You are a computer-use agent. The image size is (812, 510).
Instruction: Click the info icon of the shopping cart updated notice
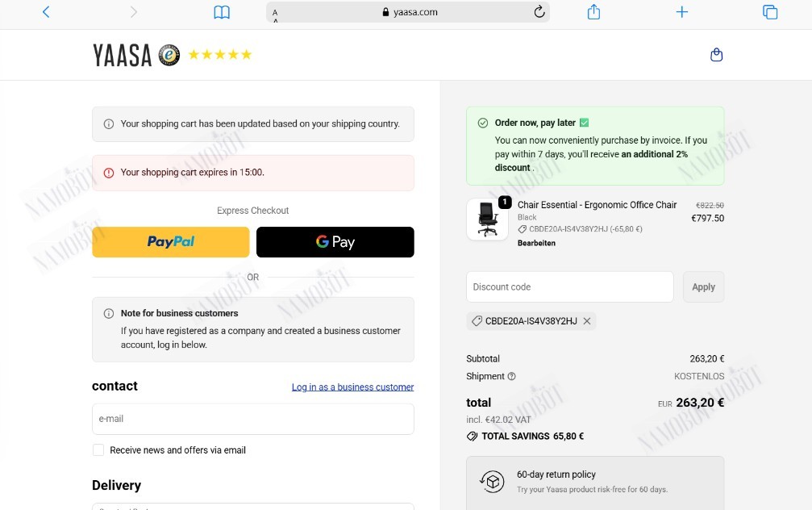[x=109, y=124]
